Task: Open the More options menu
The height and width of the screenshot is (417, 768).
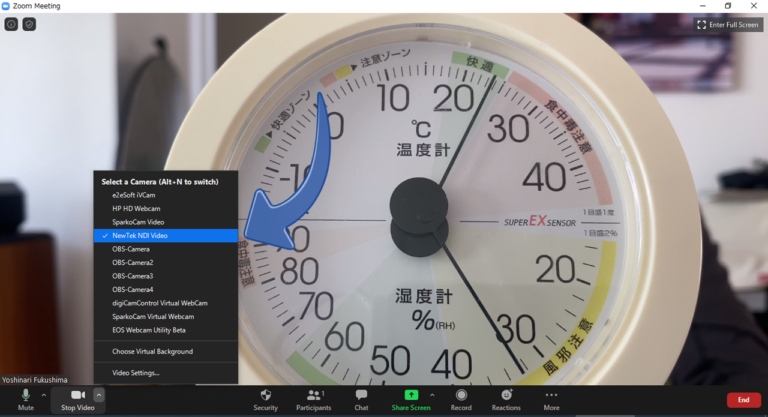Action: (551, 400)
